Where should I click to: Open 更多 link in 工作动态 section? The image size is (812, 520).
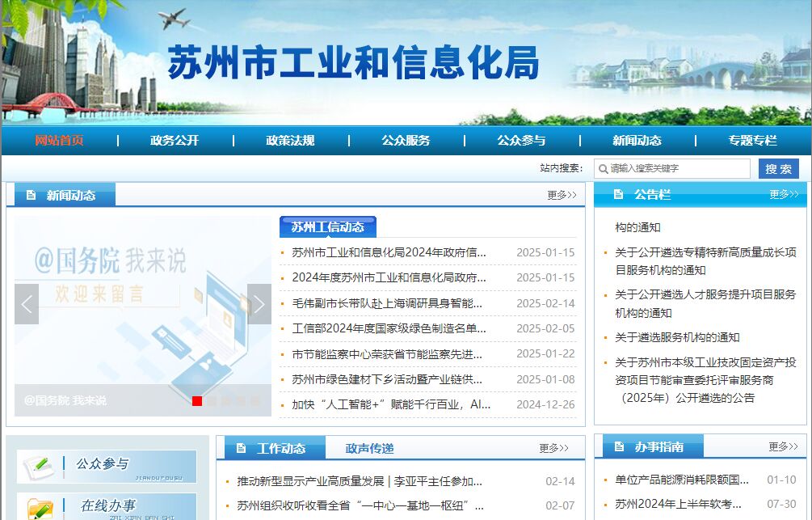[553, 448]
